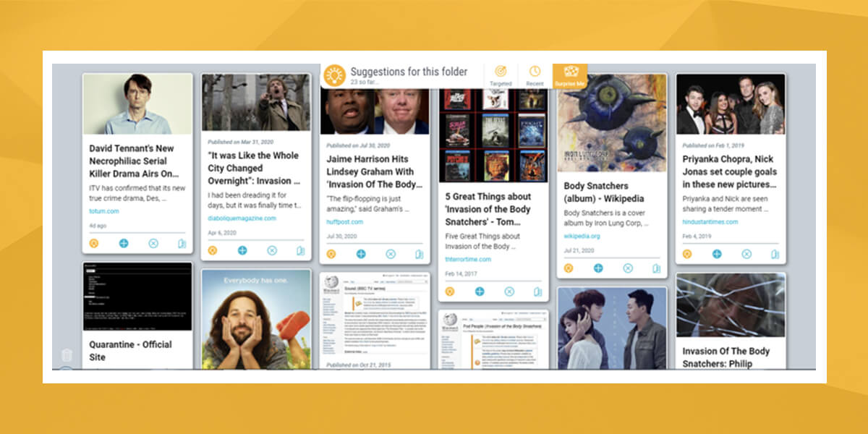The width and height of the screenshot is (868, 434).
Task: Click the book icon on diaboliquemagazine.com card
Action: coord(301,250)
